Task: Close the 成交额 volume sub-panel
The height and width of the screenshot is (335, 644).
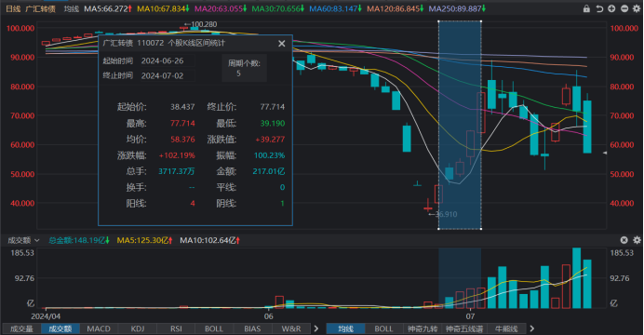Action: point(624,240)
